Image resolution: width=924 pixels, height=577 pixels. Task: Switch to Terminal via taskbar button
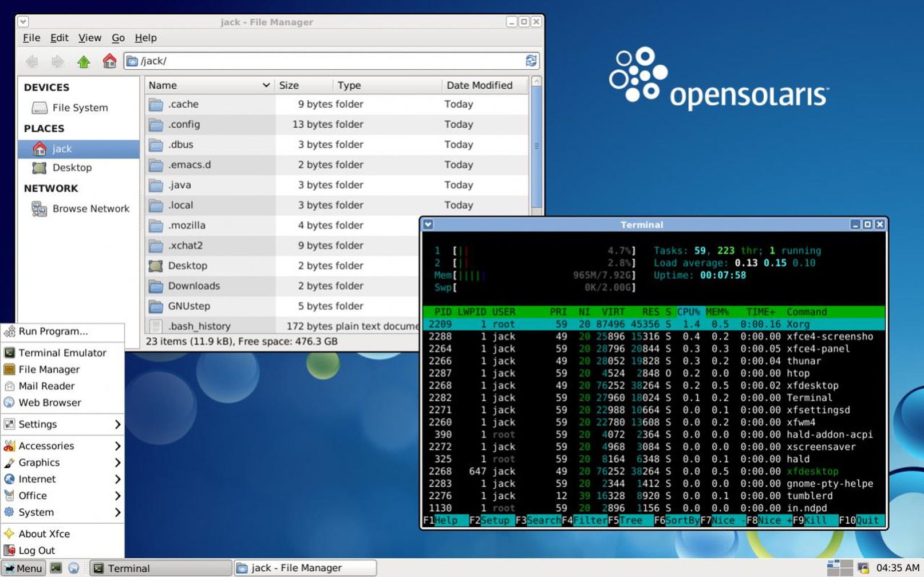point(160,568)
